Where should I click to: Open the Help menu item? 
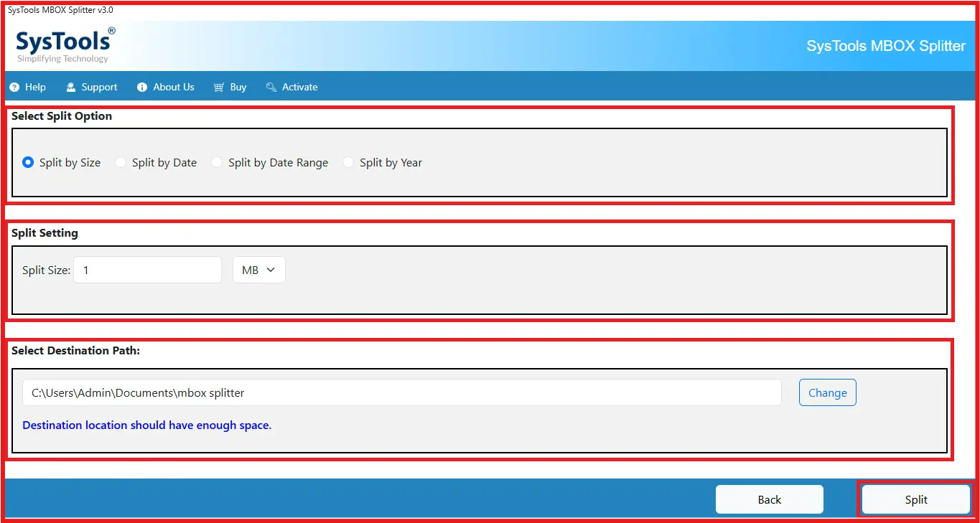(28, 87)
